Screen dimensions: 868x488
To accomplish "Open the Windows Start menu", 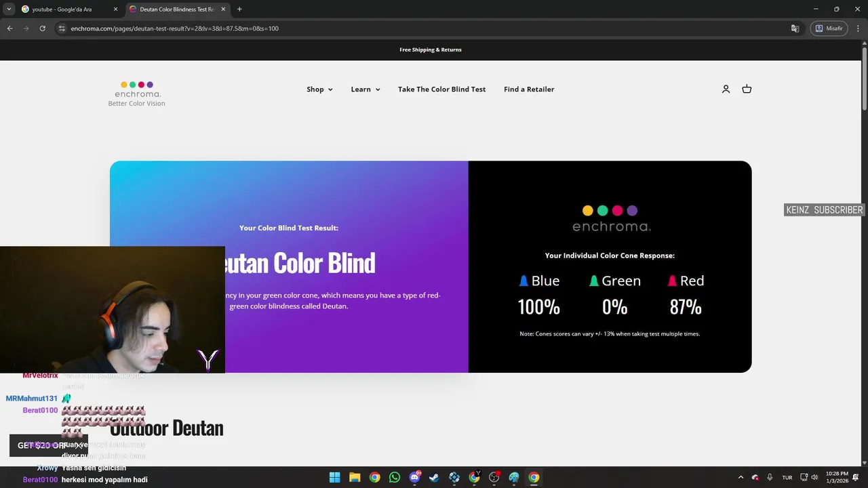I will (334, 477).
